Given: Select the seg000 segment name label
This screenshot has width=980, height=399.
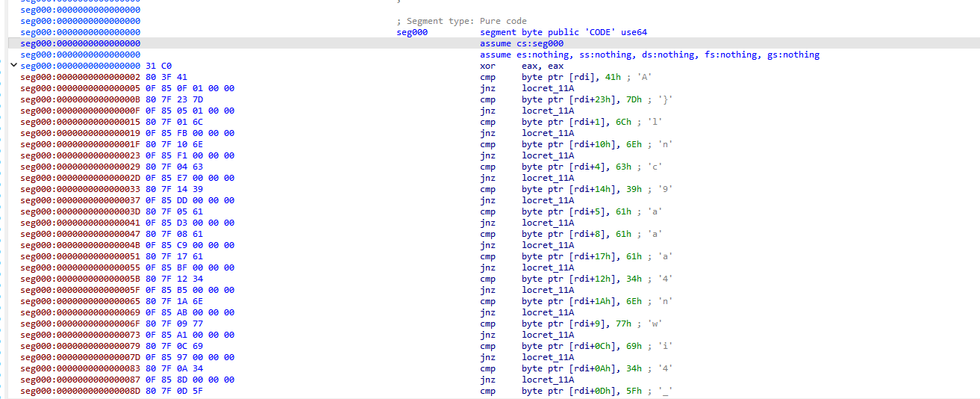Looking at the screenshot, I should [412, 32].
